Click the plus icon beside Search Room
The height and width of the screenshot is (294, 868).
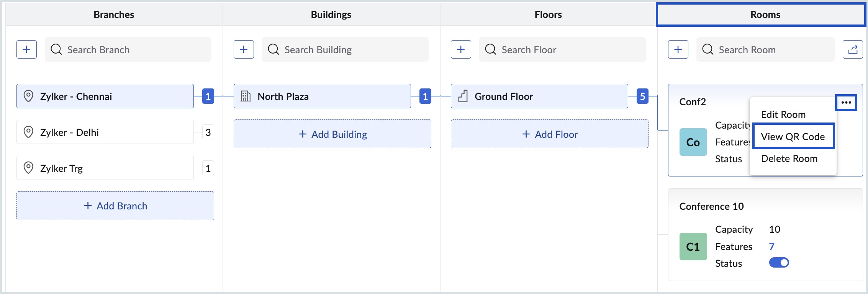[678, 49]
